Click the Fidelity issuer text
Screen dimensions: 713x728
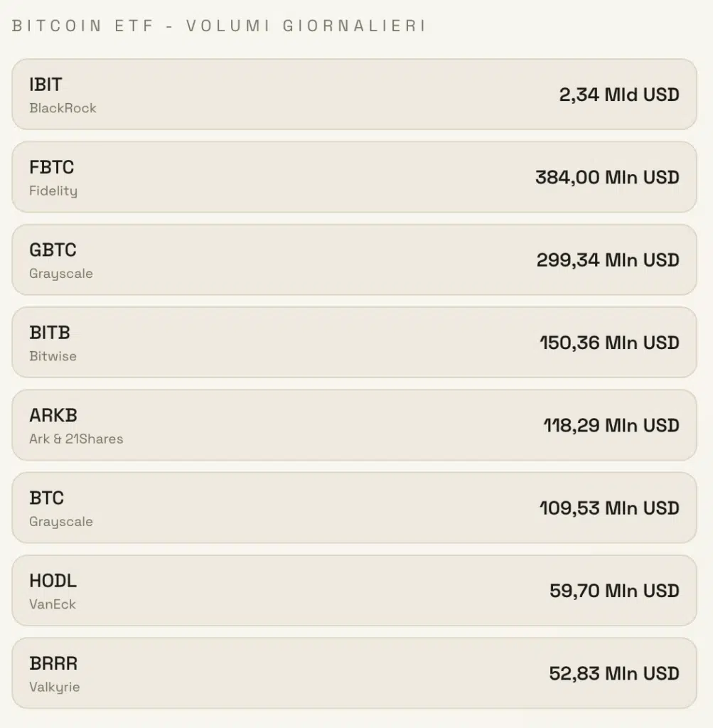[x=53, y=191]
